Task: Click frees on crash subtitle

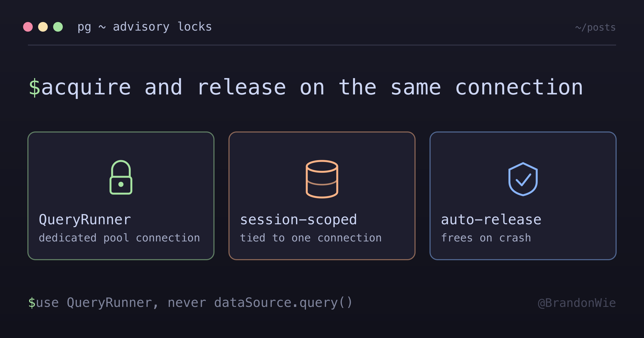Action: 486,238
